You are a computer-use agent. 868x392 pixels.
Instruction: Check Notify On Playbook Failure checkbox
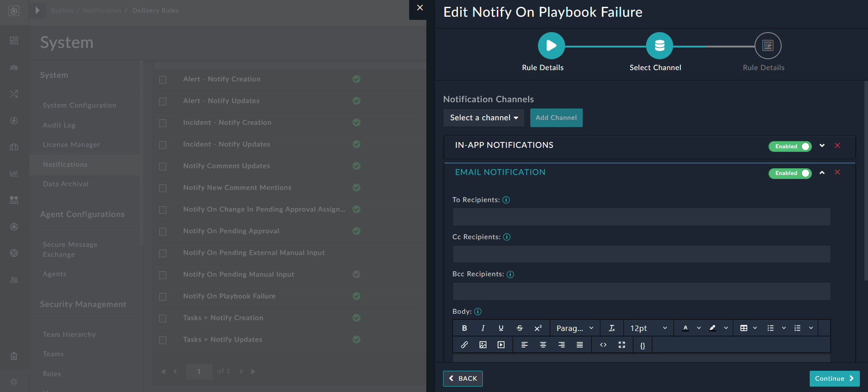[x=163, y=297]
